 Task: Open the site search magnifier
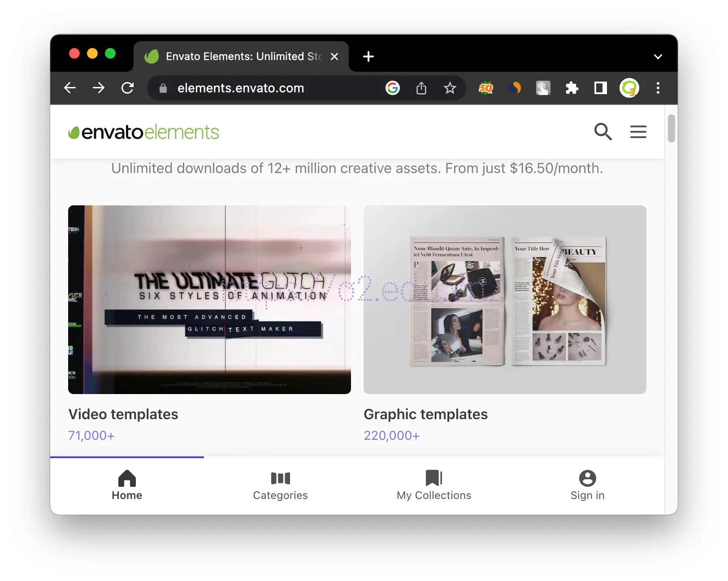[603, 132]
